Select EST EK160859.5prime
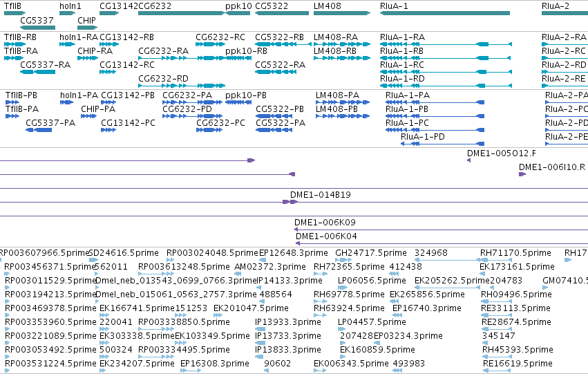Viewport: 588px width, 374px height. pyautogui.click(x=342, y=357)
